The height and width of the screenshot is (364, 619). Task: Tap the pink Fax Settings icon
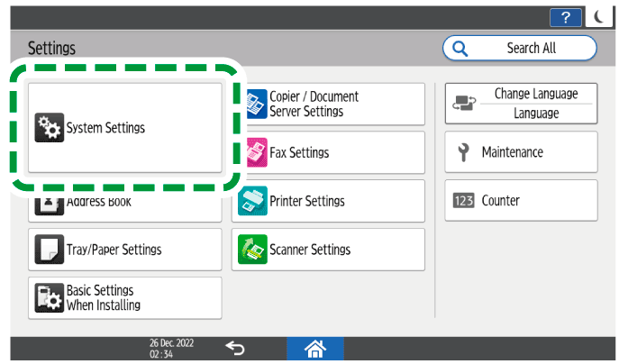click(255, 152)
